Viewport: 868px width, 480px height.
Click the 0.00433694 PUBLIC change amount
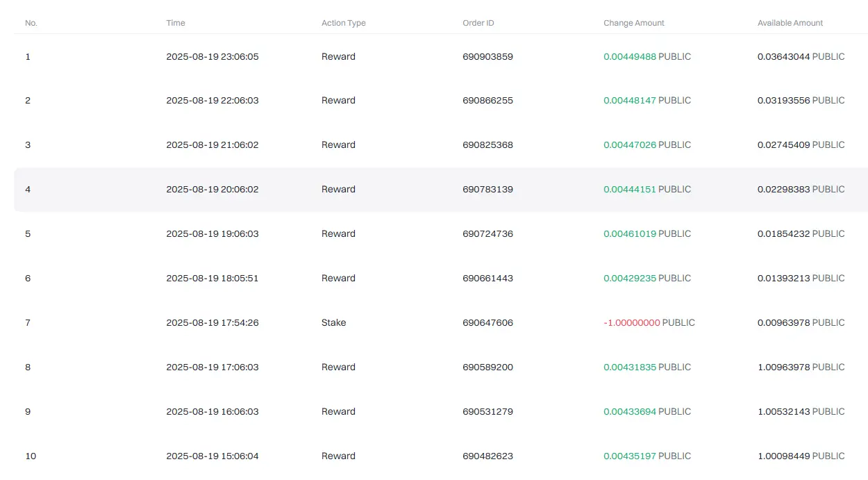[x=647, y=411]
